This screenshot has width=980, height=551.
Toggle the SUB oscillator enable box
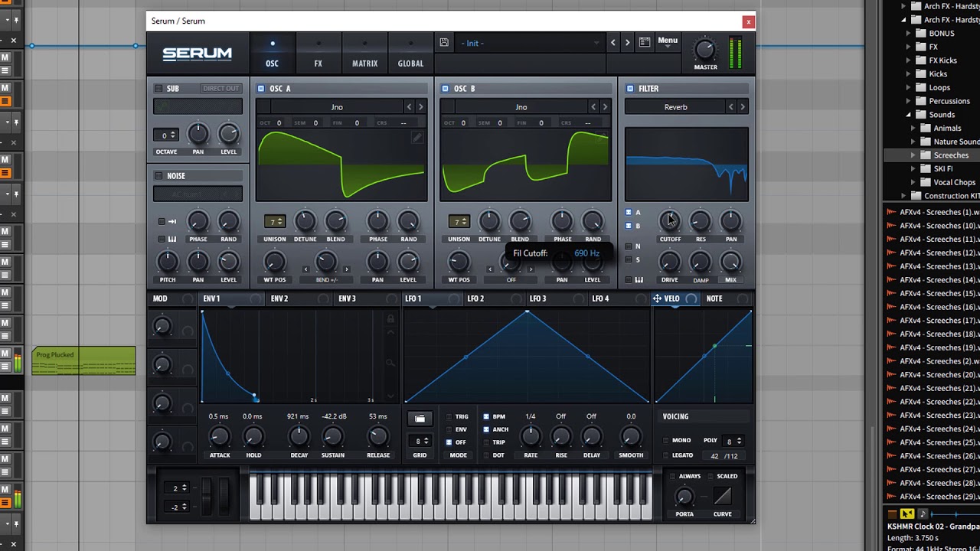pyautogui.click(x=158, y=88)
